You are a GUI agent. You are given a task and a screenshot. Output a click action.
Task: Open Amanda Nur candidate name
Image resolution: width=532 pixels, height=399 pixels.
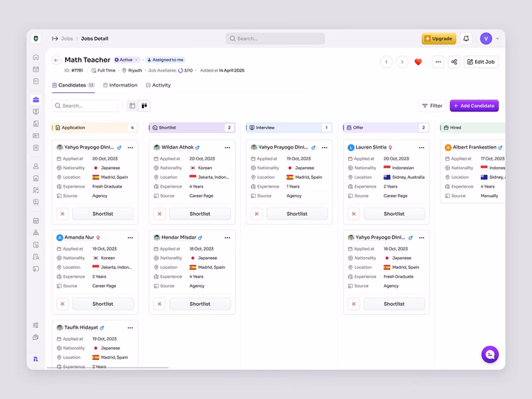tap(79, 237)
